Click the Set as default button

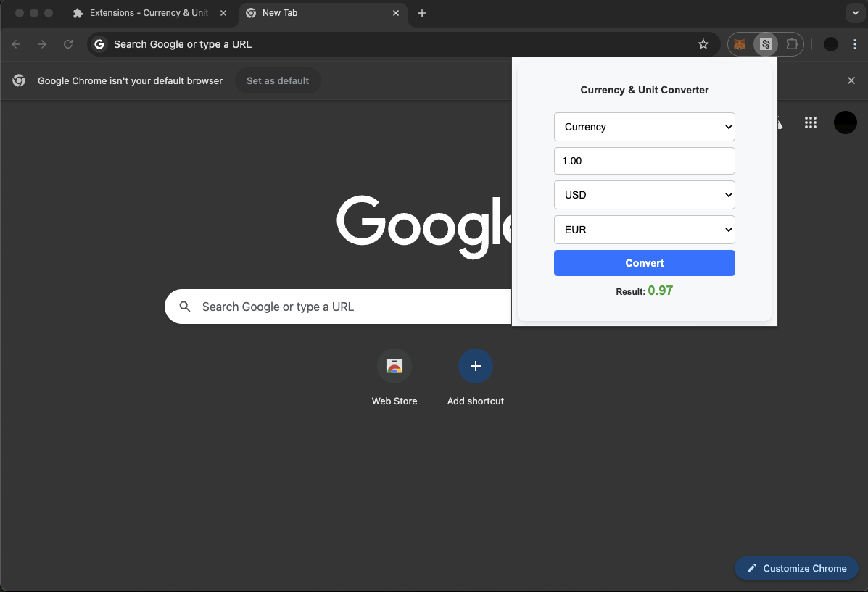point(278,80)
